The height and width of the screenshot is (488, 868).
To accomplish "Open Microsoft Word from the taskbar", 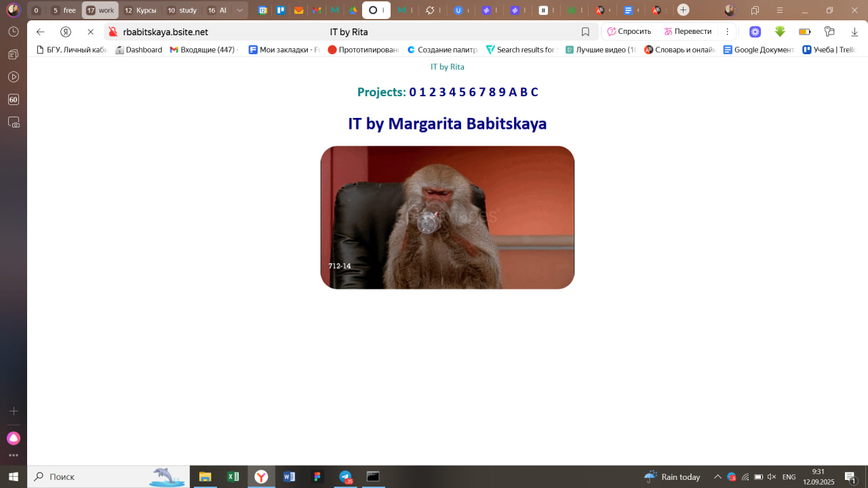I will click(290, 476).
